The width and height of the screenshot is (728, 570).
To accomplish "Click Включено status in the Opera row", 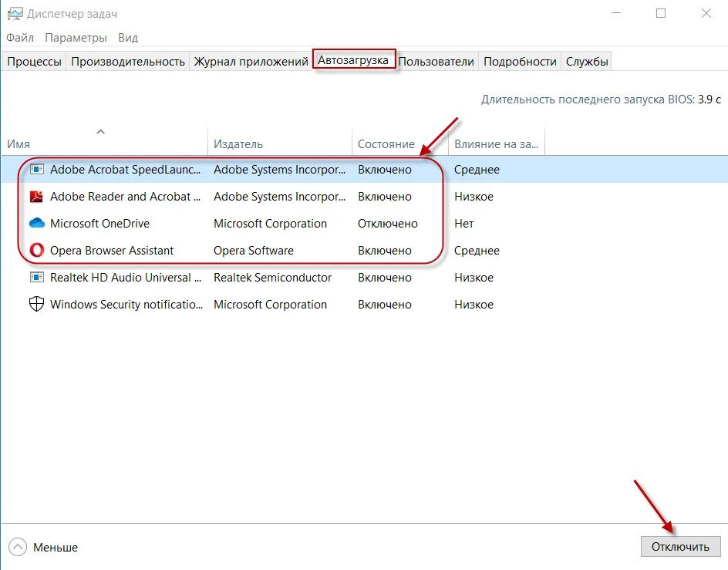I will coord(384,251).
